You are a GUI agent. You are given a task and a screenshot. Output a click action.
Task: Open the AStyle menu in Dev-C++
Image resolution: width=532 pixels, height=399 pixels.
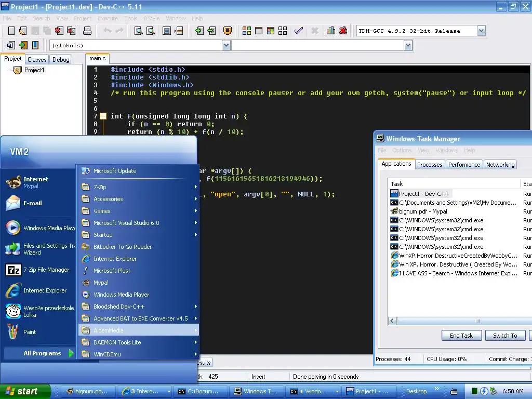click(151, 18)
